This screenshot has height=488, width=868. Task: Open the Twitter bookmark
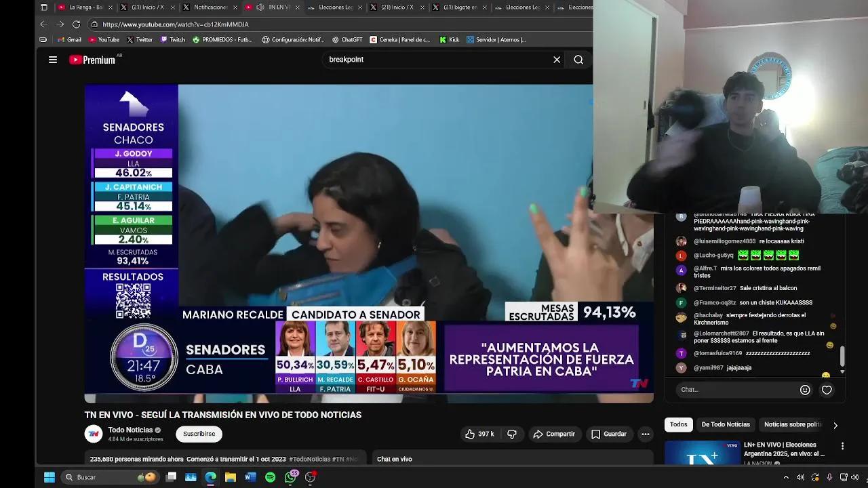point(140,40)
